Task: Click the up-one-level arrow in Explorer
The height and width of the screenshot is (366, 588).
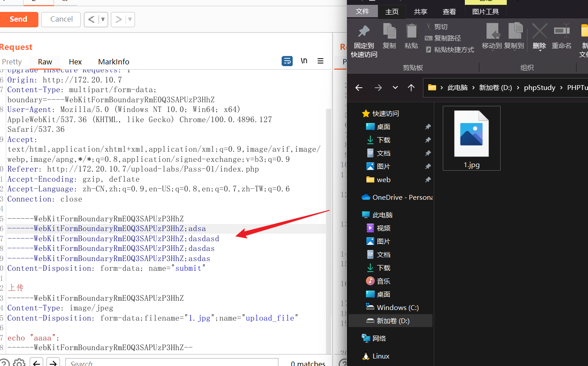Action: click(x=411, y=88)
